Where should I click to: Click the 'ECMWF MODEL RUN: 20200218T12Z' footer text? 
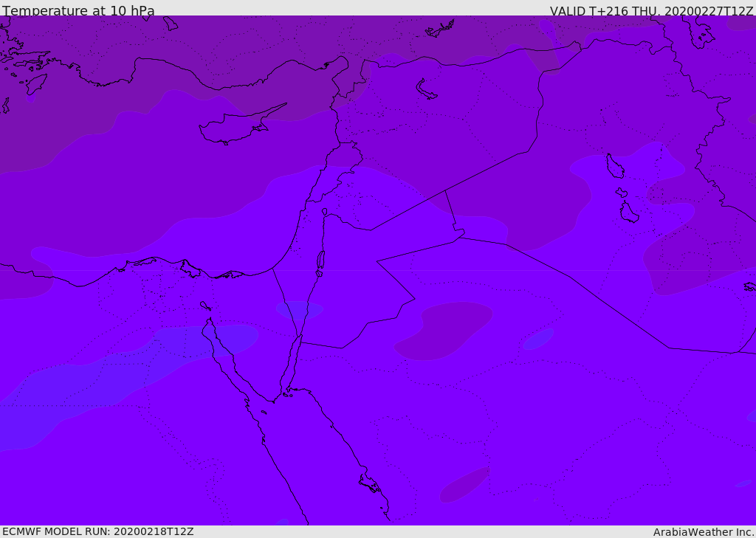tap(98, 532)
